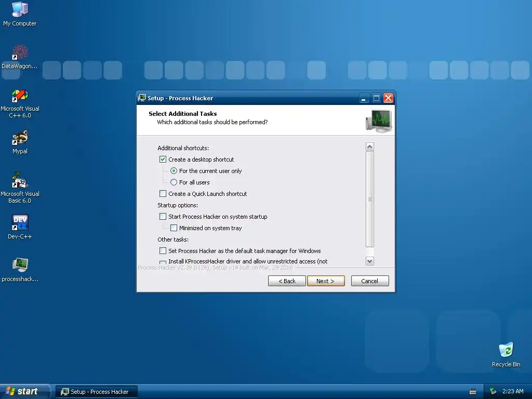532x399 pixels.
Task: Choose the For all users option
Action: (174, 182)
